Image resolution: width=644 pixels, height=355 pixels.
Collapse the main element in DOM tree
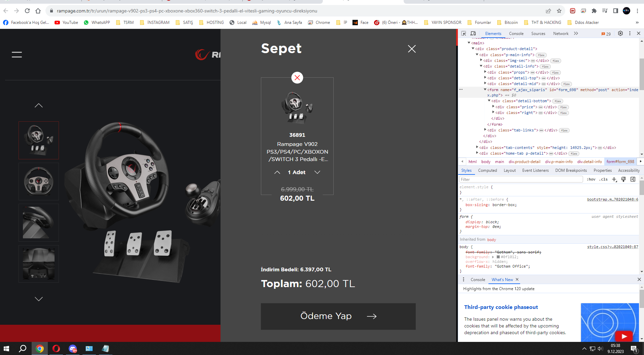pos(469,43)
